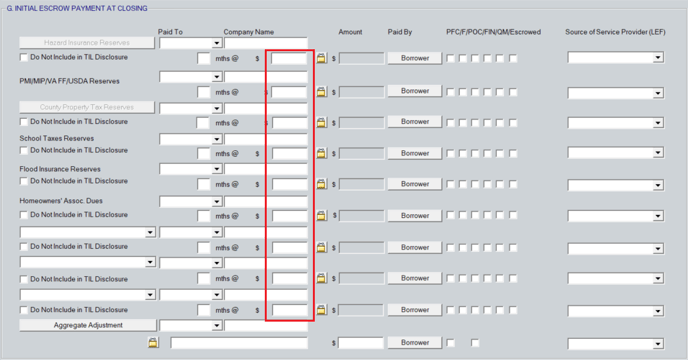Viewport: 688px width, 360px height.
Task: Click the lock icon in Homeowners' Assoc. Dues row
Action: 322,216
